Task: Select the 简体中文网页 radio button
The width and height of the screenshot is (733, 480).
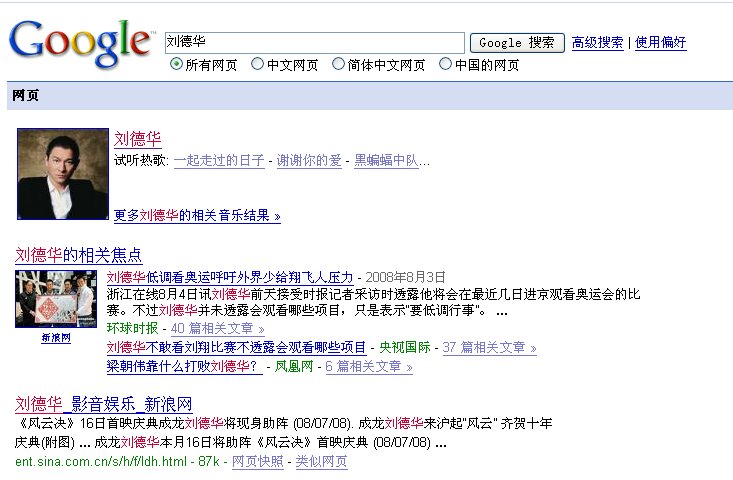Action: click(338, 64)
